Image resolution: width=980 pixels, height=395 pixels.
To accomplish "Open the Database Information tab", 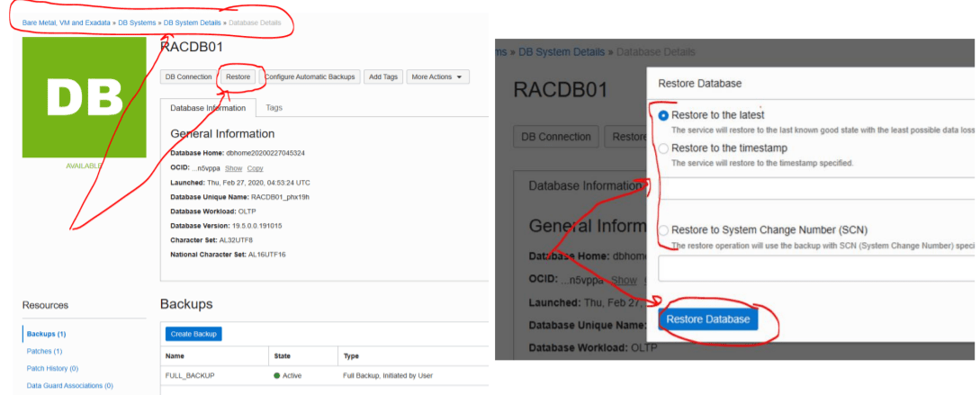I will coord(207,108).
